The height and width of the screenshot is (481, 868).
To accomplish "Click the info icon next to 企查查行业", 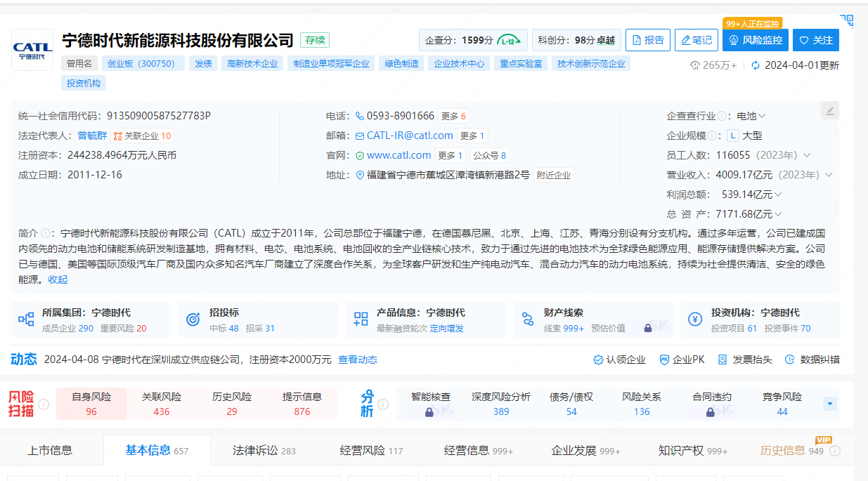I will point(723,116).
